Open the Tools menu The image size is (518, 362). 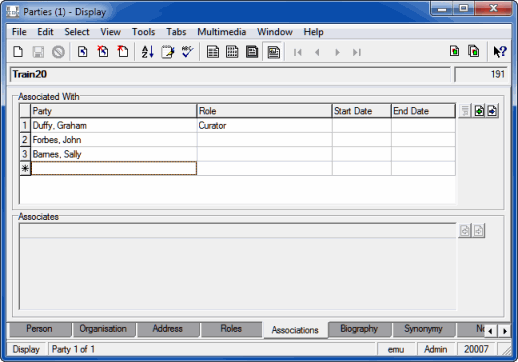[x=143, y=32]
